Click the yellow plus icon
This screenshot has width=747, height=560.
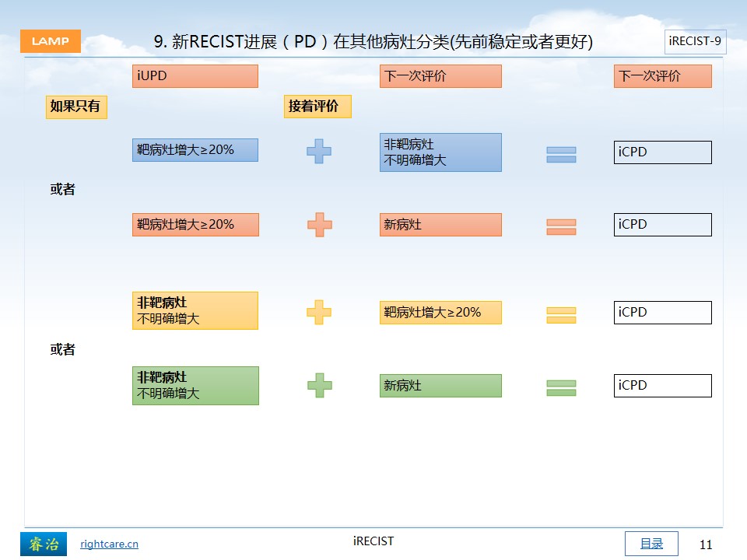click(x=319, y=313)
